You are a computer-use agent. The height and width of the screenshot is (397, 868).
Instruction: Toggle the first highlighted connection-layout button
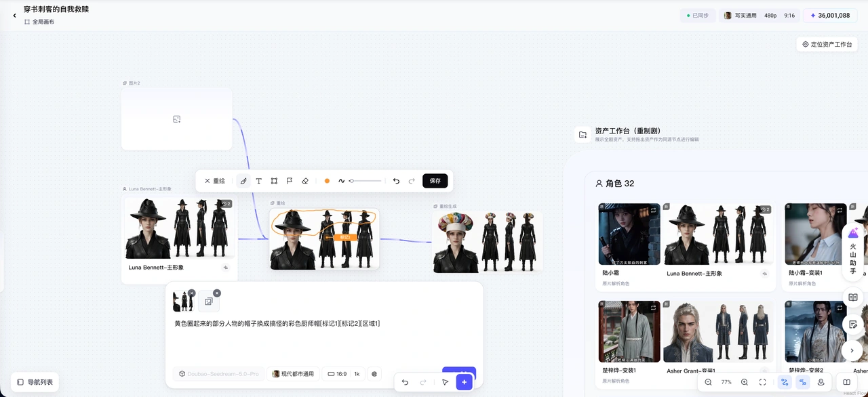[x=785, y=382]
